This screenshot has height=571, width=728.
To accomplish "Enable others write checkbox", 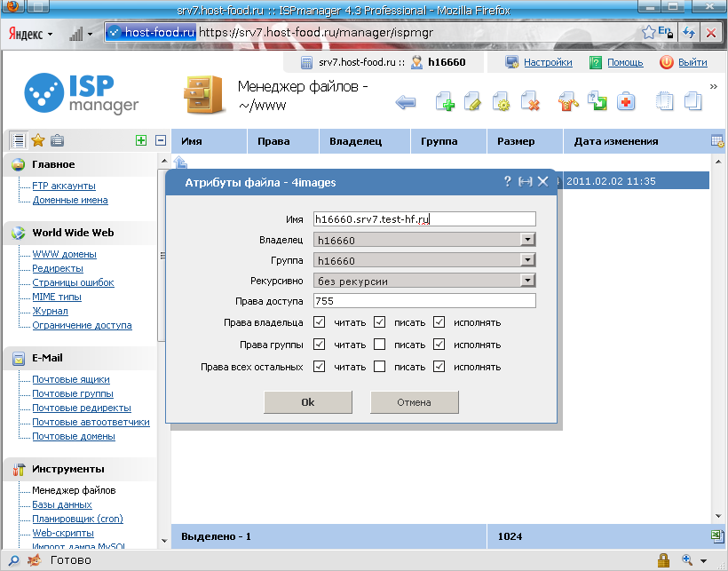I will [x=379, y=366].
